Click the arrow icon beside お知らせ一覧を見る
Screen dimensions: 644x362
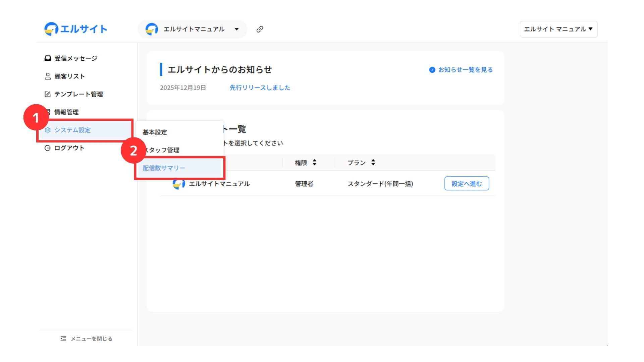tap(432, 70)
